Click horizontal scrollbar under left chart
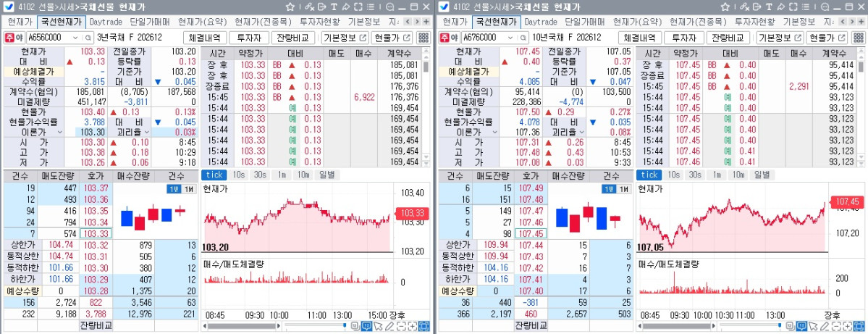Screen dimensions: 868x334 click(x=241, y=326)
